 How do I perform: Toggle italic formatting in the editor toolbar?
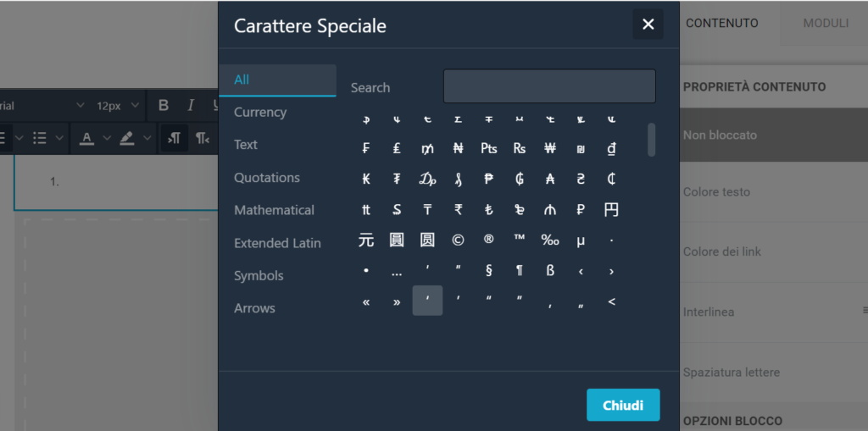[191, 106]
